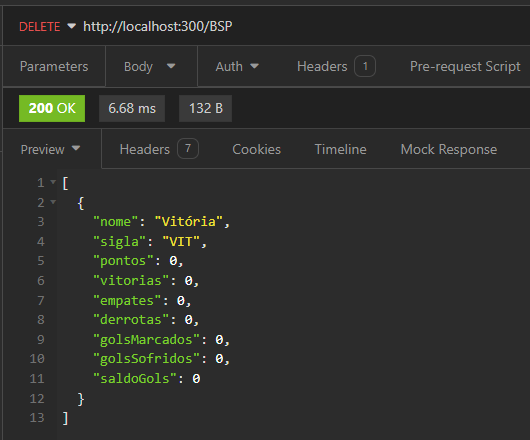Open the DELETE method dropdown

point(47,26)
